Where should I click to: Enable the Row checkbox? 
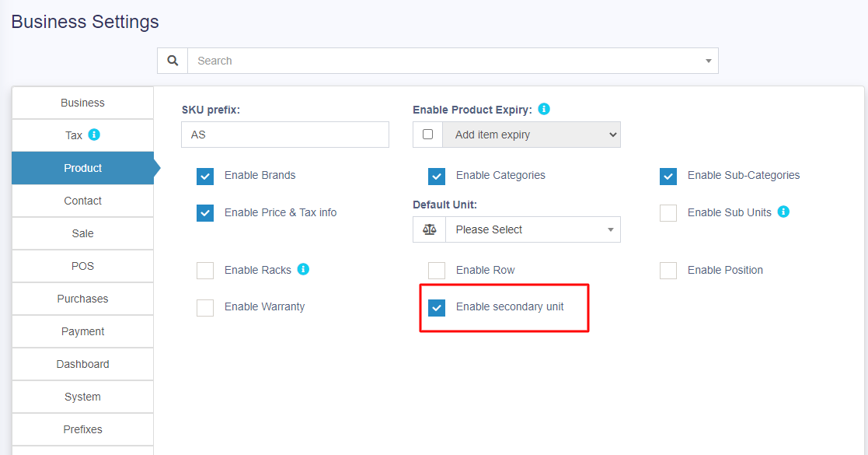click(x=437, y=271)
